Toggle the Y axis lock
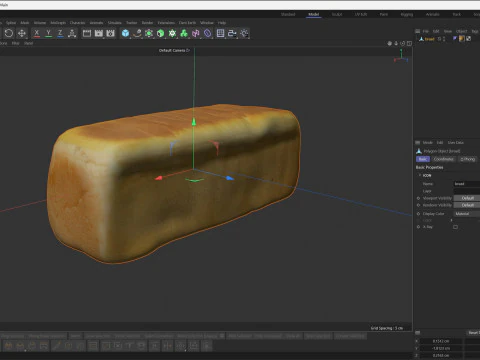The height and width of the screenshot is (360, 480). tap(48, 33)
